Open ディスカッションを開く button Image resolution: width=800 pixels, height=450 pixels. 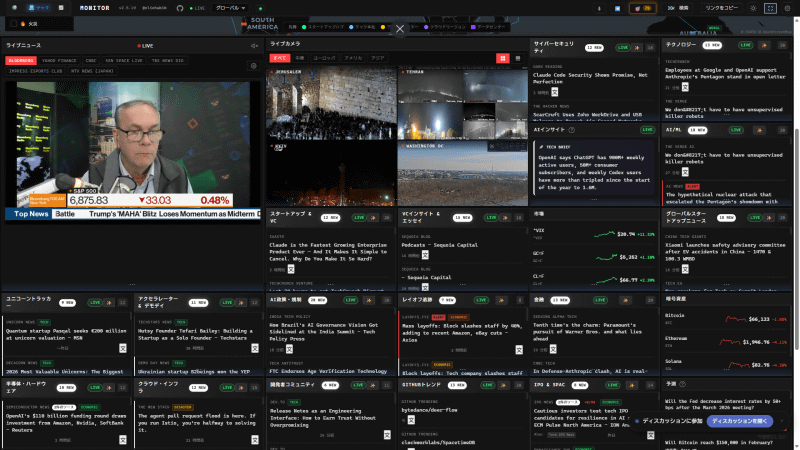click(x=739, y=421)
